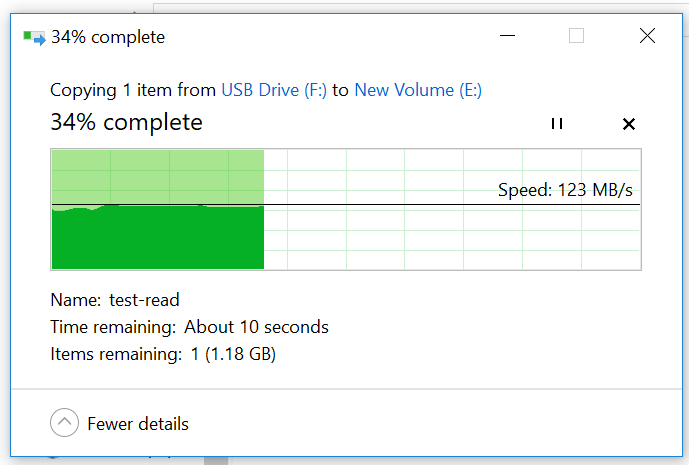Click the 34% complete title bar caption

108,37
